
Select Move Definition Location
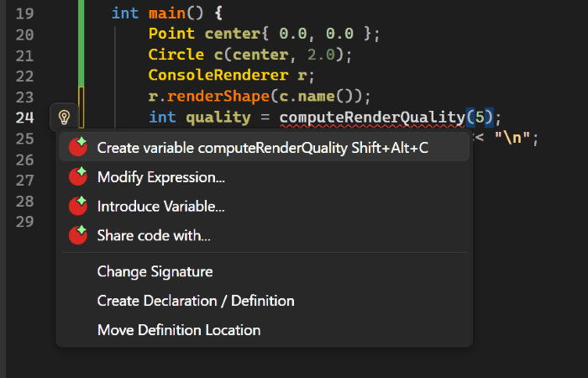[179, 330]
